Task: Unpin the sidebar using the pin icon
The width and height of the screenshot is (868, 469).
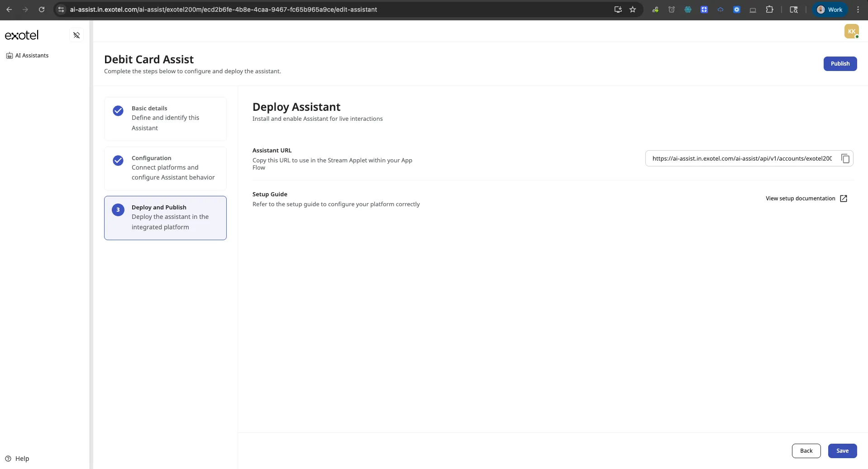Action: pyautogui.click(x=76, y=35)
